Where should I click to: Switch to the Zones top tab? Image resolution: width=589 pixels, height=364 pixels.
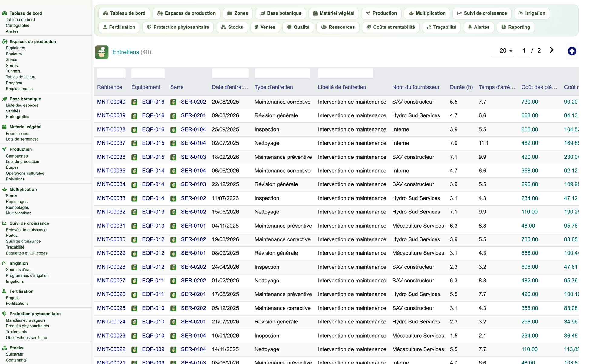click(238, 13)
